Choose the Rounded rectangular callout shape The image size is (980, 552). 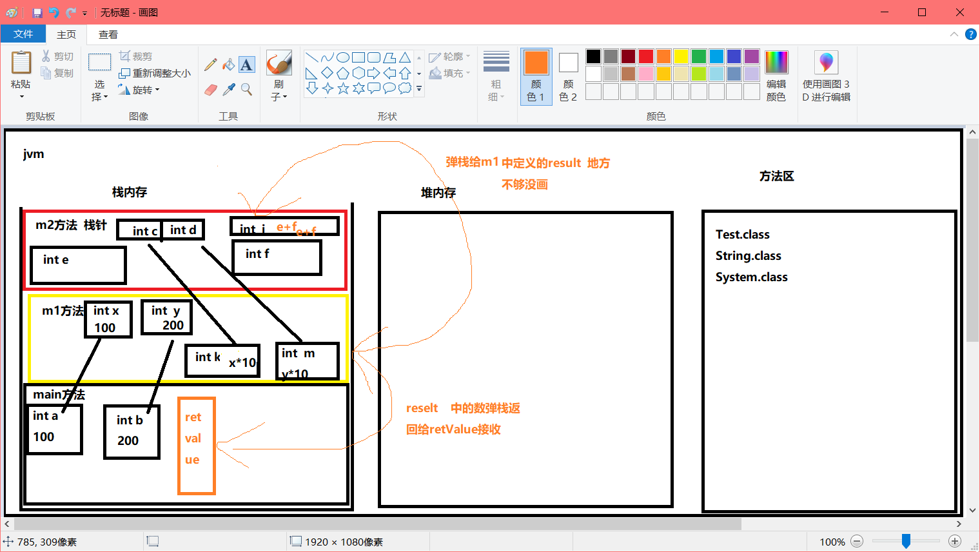374,88
